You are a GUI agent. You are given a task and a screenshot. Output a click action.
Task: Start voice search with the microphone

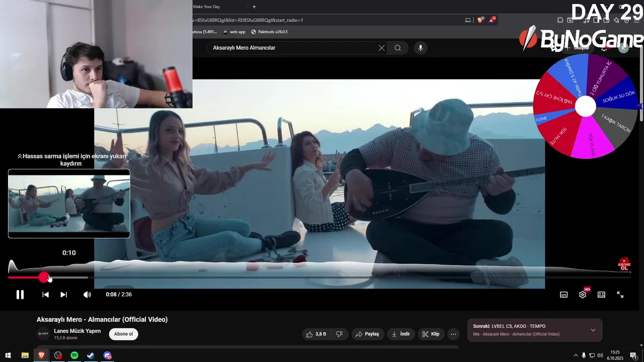421,48
